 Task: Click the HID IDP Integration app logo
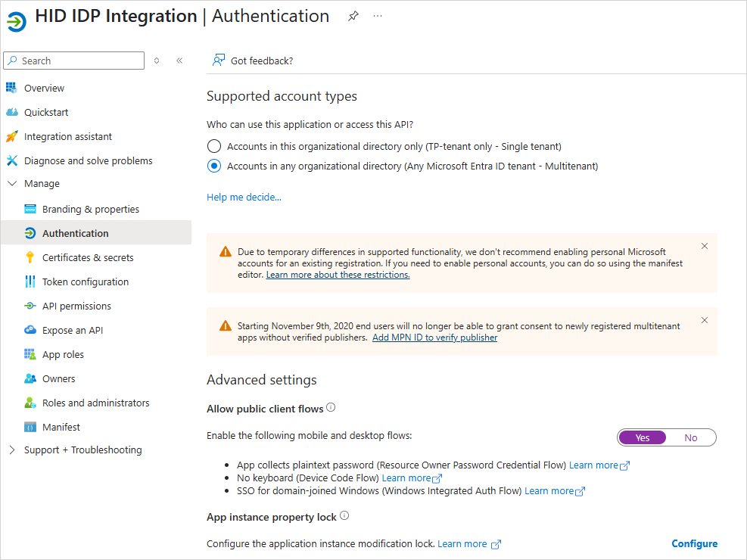pos(17,21)
